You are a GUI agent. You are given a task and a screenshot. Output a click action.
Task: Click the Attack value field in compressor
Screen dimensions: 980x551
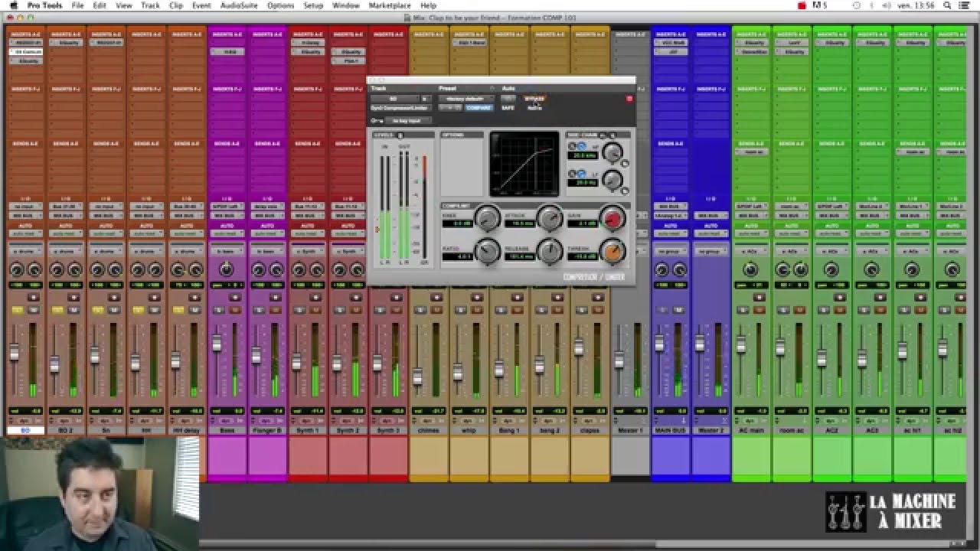pyautogui.click(x=520, y=223)
